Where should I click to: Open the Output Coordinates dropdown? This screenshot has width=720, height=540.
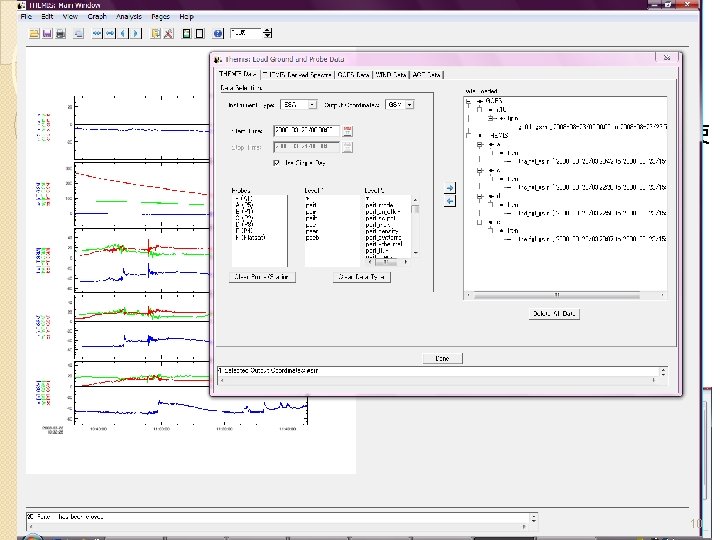point(409,103)
